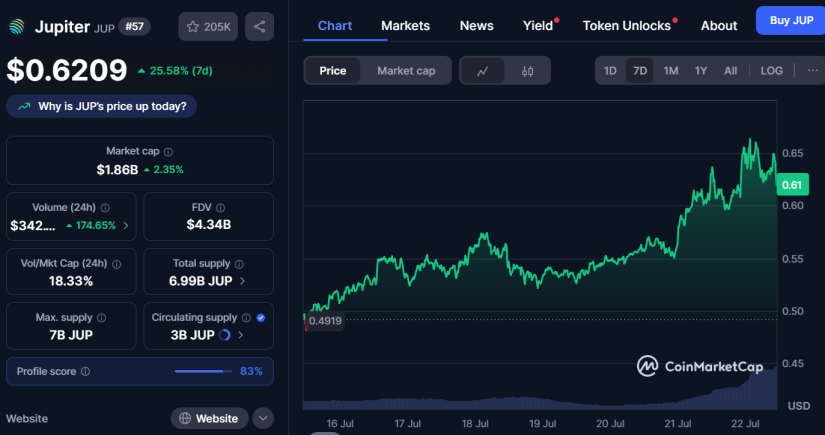The height and width of the screenshot is (435, 825).
Task: Click Profile score info icon
Action: (x=85, y=371)
